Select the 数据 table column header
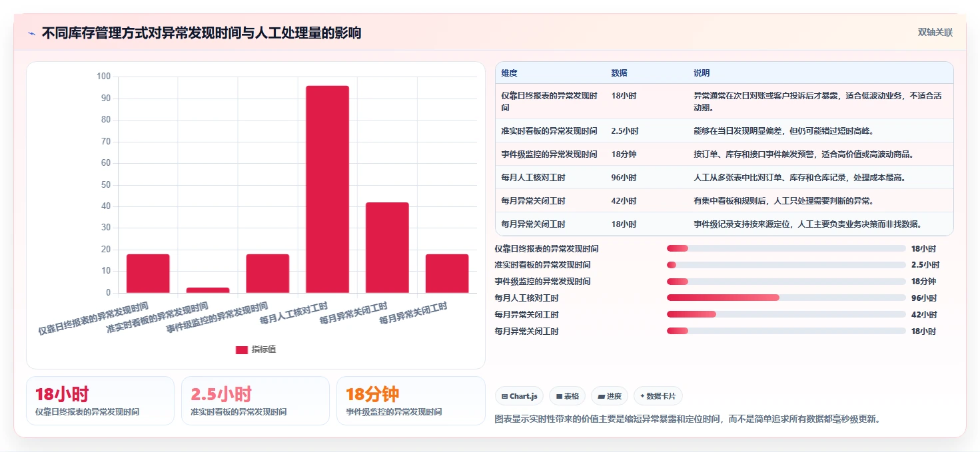The image size is (980, 452). coord(619,73)
